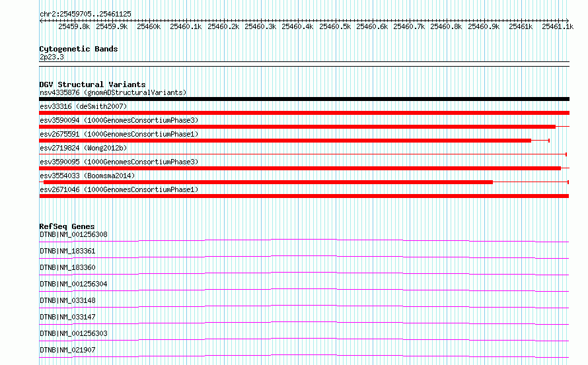The width and height of the screenshot is (588, 365).
Task: Click the magenta DTNB|NM_021907 transcript line
Action: click(x=304, y=356)
